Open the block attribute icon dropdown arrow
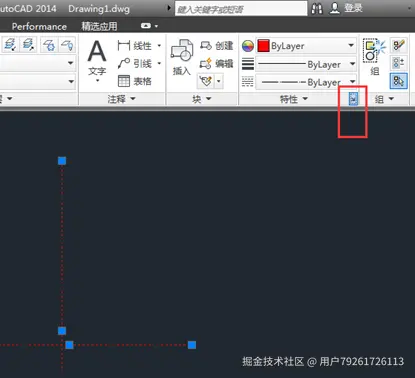Image resolution: width=415 pixels, height=378 pixels. coord(219,81)
